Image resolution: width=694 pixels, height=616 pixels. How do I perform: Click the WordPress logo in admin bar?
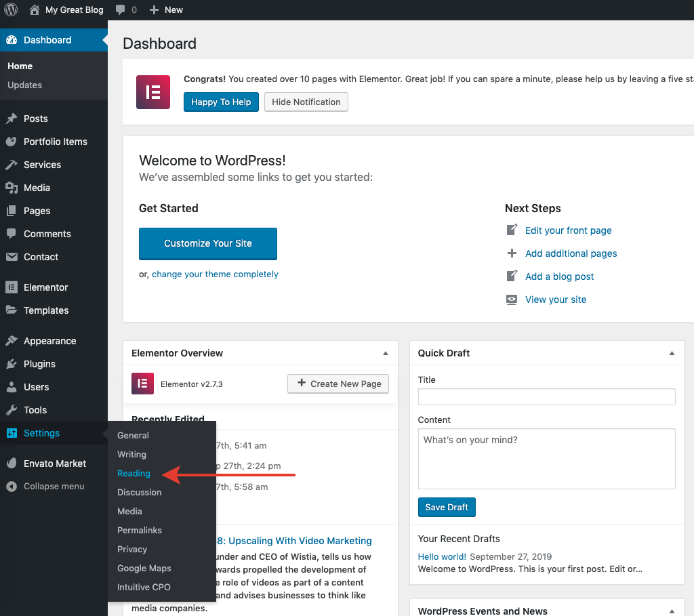(x=11, y=9)
